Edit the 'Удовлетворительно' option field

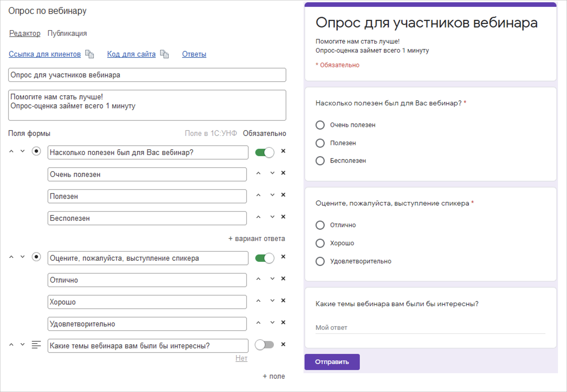147,324
